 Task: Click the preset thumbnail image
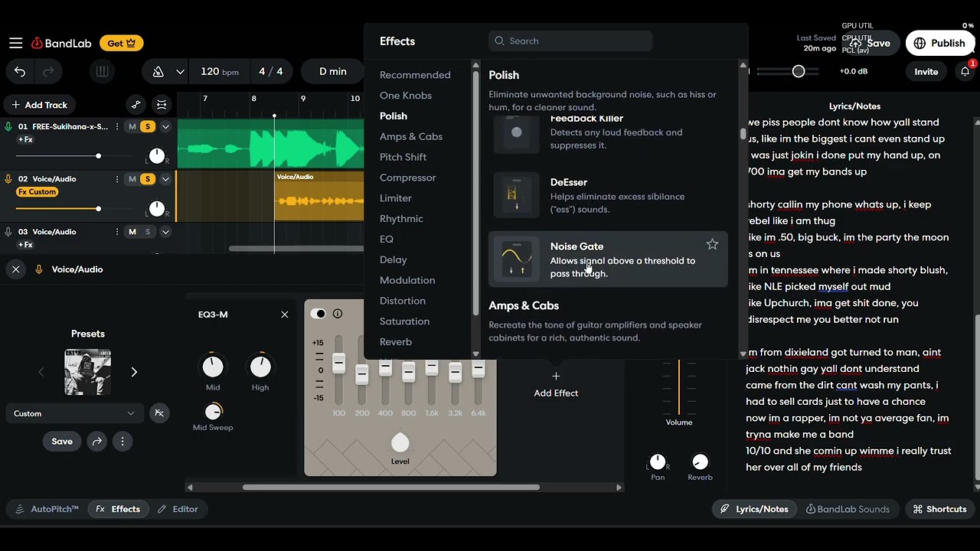coord(87,372)
